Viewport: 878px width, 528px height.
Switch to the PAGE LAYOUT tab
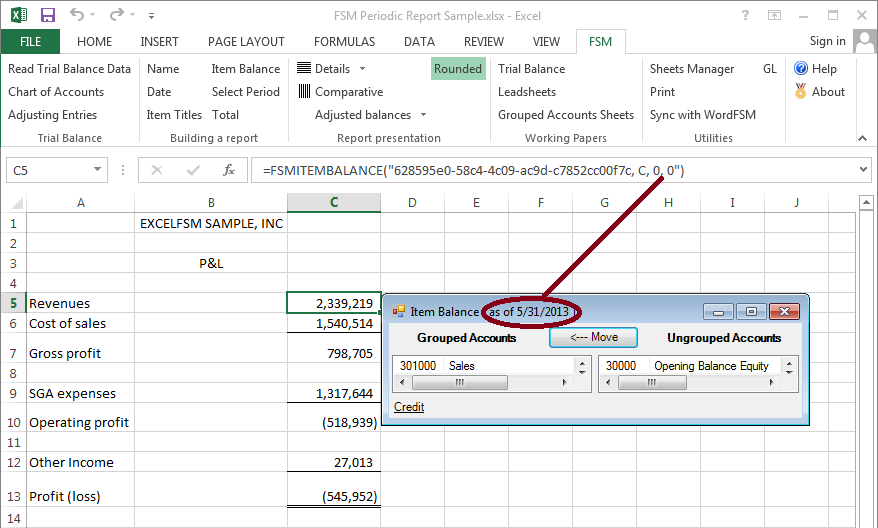point(246,41)
